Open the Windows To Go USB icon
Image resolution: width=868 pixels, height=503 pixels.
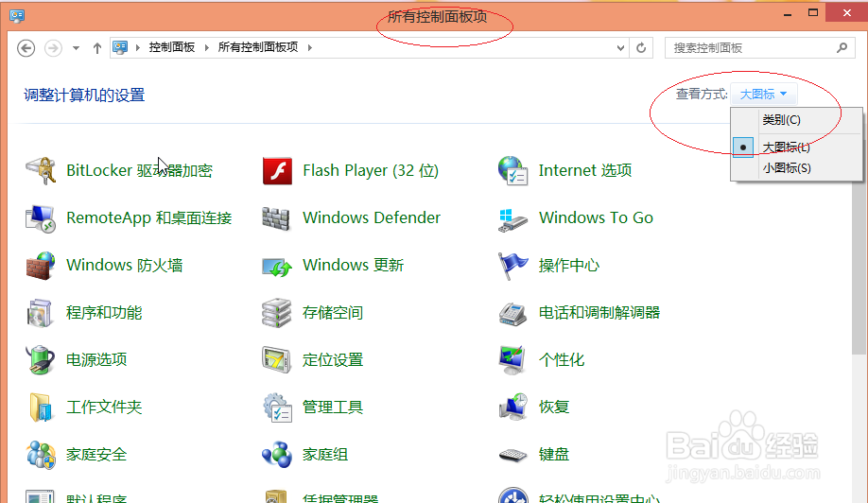[x=513, y=219]
